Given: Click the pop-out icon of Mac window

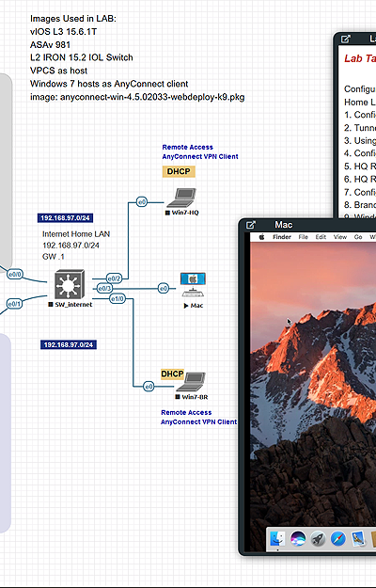Looking at the screenshot, I should [x=251, y=225].
